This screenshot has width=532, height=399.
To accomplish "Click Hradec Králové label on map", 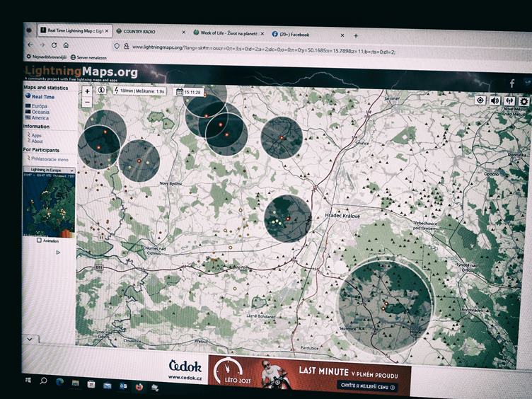I will click(x=342, y=216).
